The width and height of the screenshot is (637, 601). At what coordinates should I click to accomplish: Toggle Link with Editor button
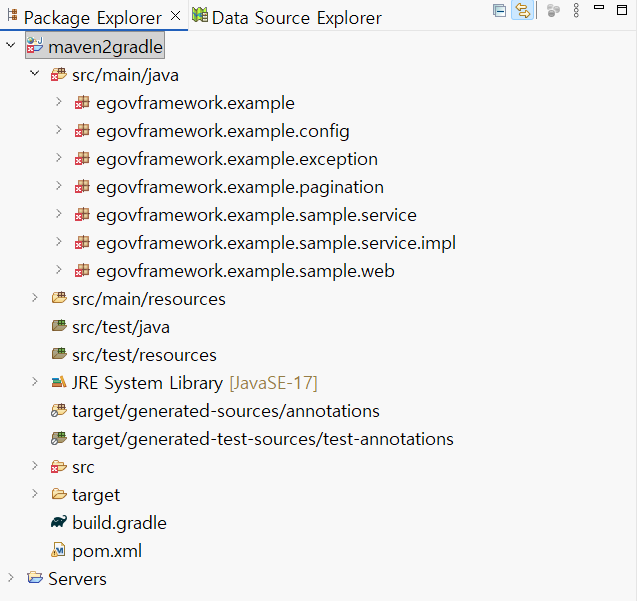[522, 11]
